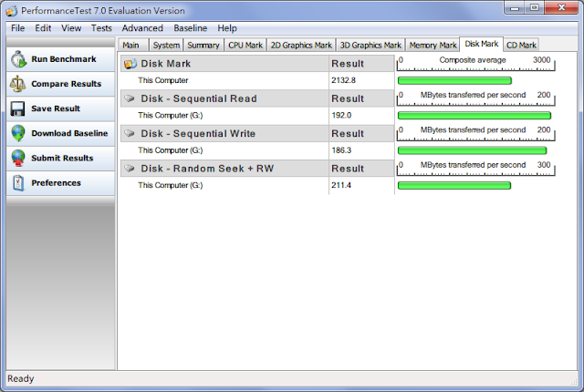Click the Run Benchmark stopwatch icon
The image size is (584, 392).
pos(18,59)
